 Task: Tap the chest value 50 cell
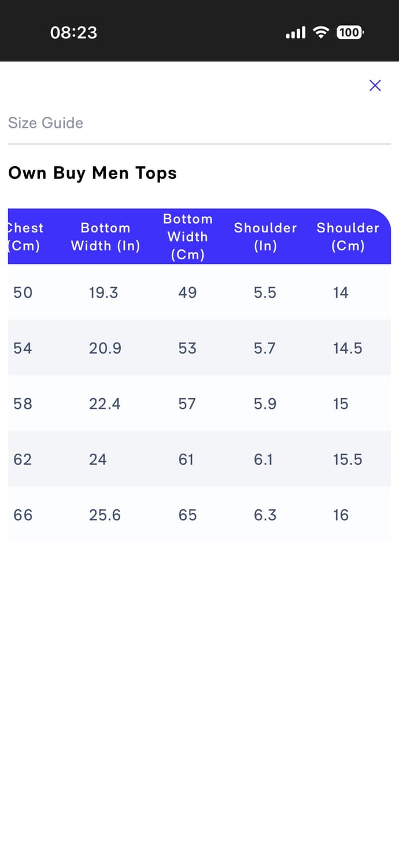click(23, 292)
